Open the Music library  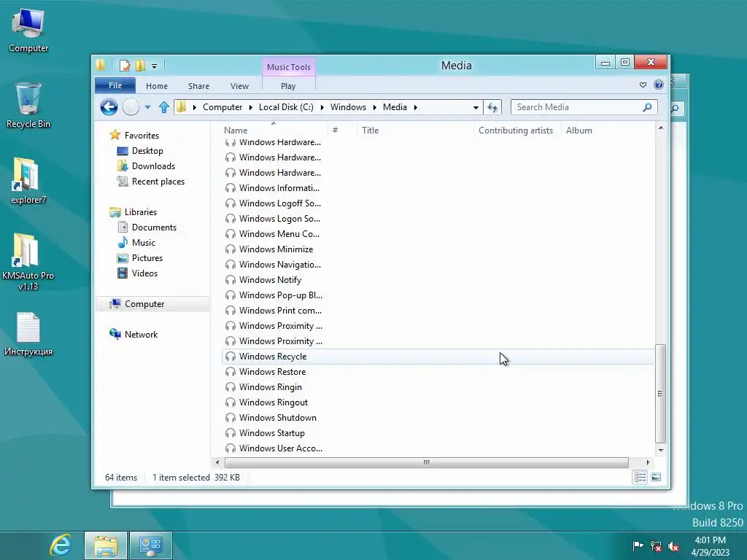(144, 243)
